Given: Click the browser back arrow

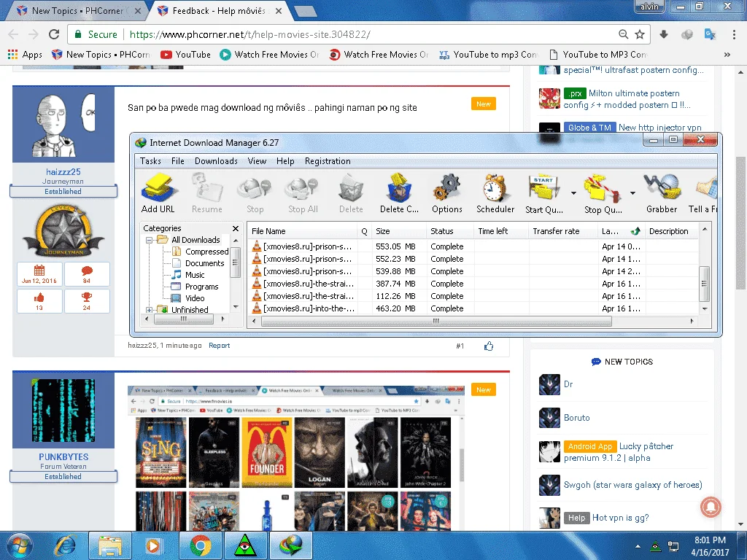Looking at the screenshot, I should point(13,34).
